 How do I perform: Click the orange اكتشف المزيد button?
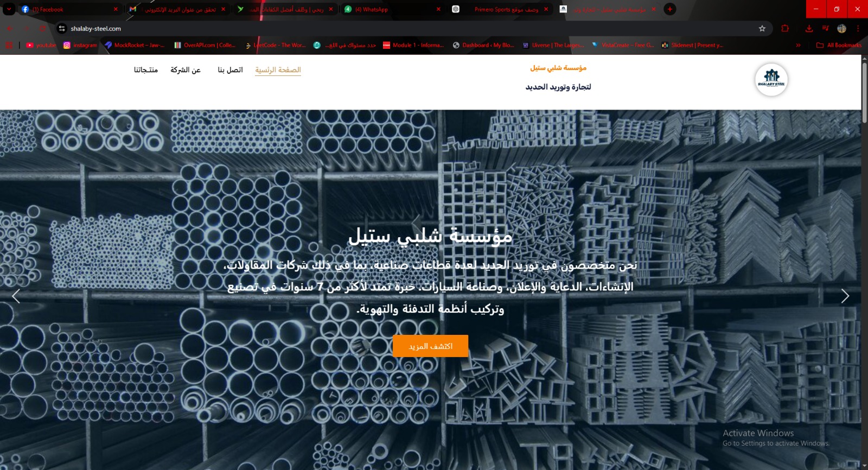(x=430, y=346)
